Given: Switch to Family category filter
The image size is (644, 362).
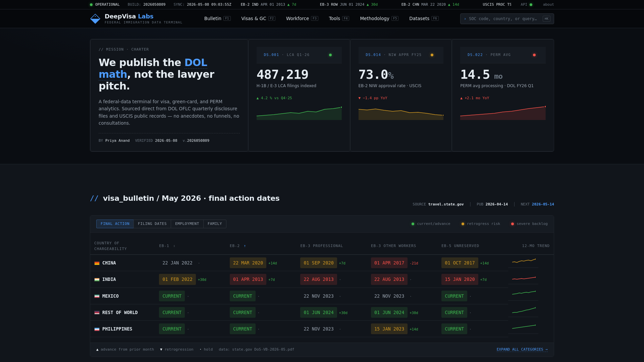Looking at the screenshot, I should [215, 224].
